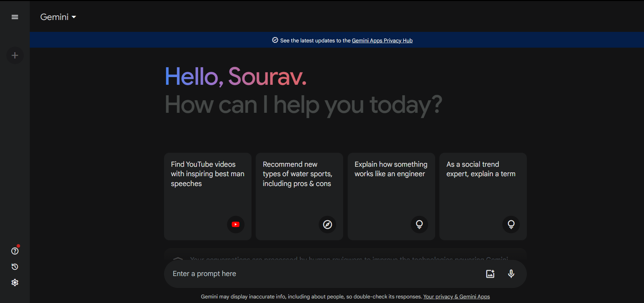
Task: Click lightbulb icon on social trend card
Action: [511, 225]
